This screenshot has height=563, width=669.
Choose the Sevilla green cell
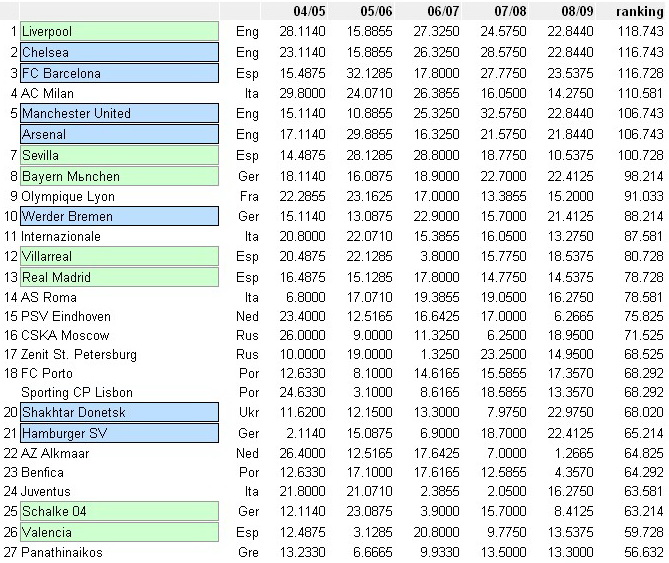coord(119,155)
